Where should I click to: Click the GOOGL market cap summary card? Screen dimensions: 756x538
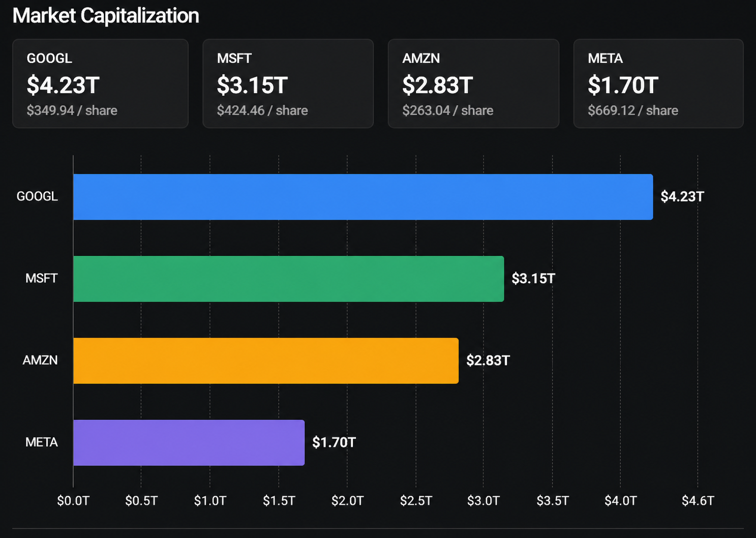coord(100,83)
